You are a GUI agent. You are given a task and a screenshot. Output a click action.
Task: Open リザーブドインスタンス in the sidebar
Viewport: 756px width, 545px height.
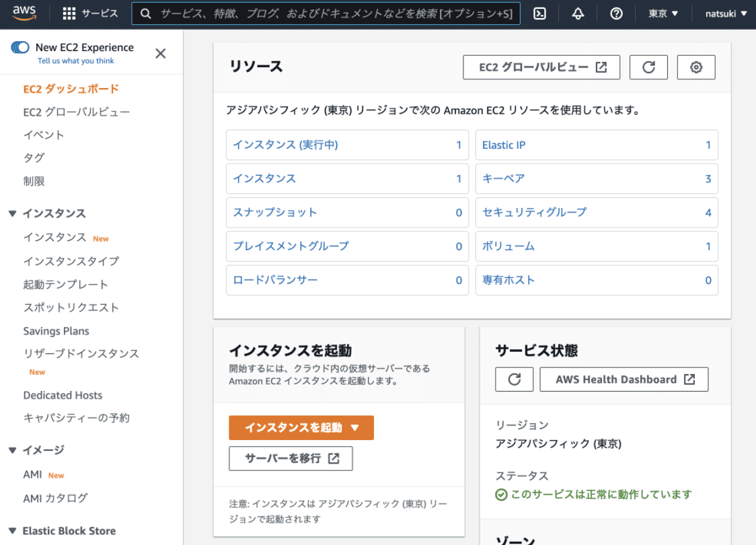click(x=81, y=353)
